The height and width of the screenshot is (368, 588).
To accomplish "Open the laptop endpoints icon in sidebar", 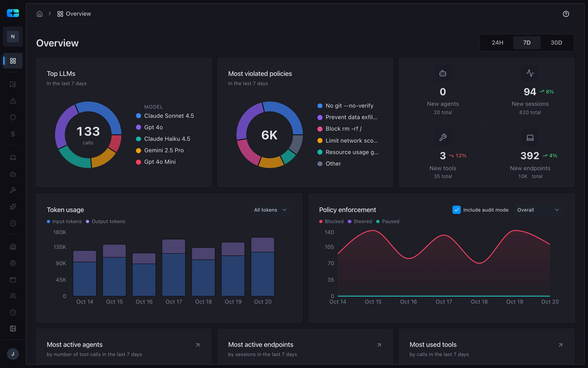I will click(13, 158).
